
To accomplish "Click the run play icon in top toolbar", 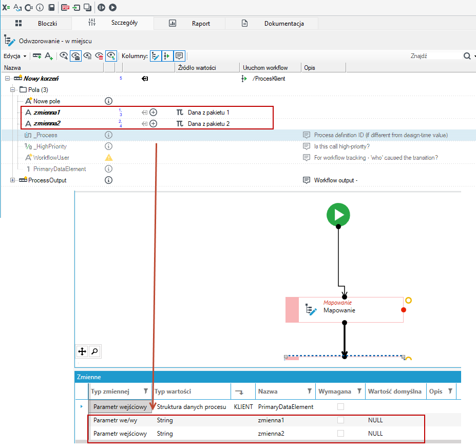I will [112, 7].
